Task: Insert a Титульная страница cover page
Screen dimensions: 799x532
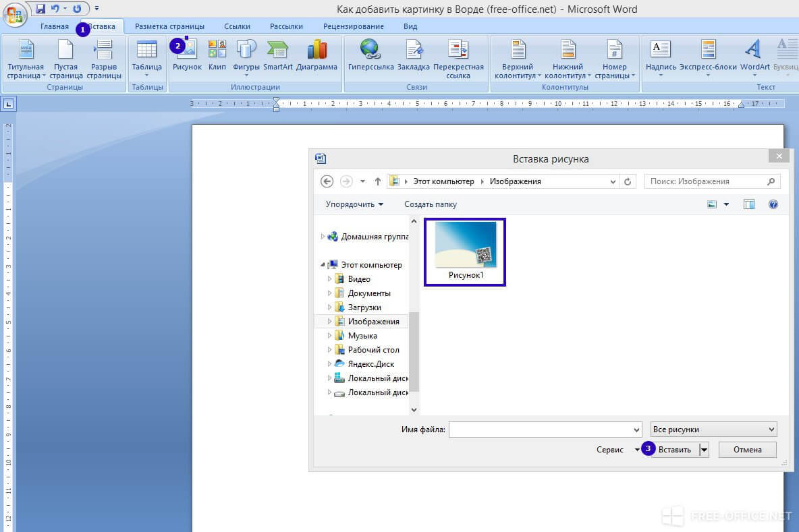Action: click(x=26, y=59)
